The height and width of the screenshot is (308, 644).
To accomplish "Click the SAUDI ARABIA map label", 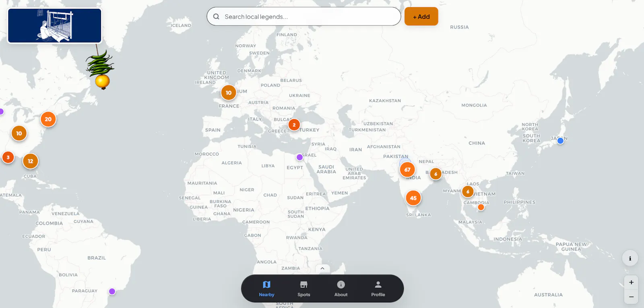I will pos(326,169).
